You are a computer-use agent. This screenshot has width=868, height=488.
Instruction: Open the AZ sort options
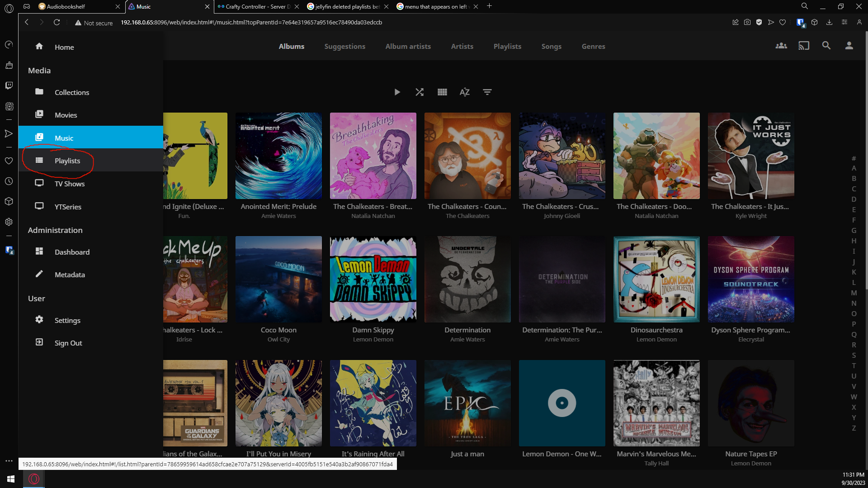click(x=464, y=92)
